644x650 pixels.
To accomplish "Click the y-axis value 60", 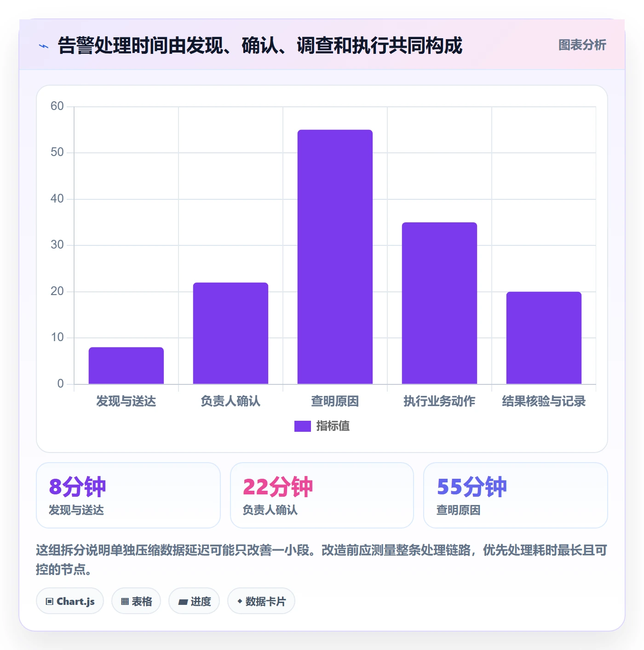I will (x=57, y=106).
